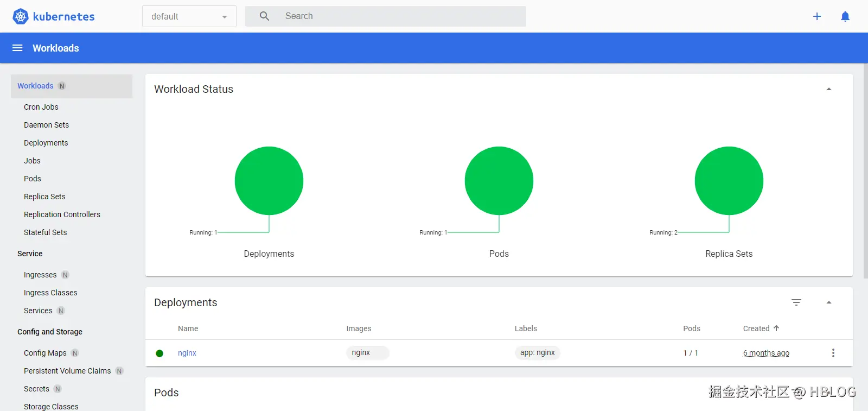Open Ingress Classes in sidebar
The height and width of the screenshot is (411, 868).
50,293
